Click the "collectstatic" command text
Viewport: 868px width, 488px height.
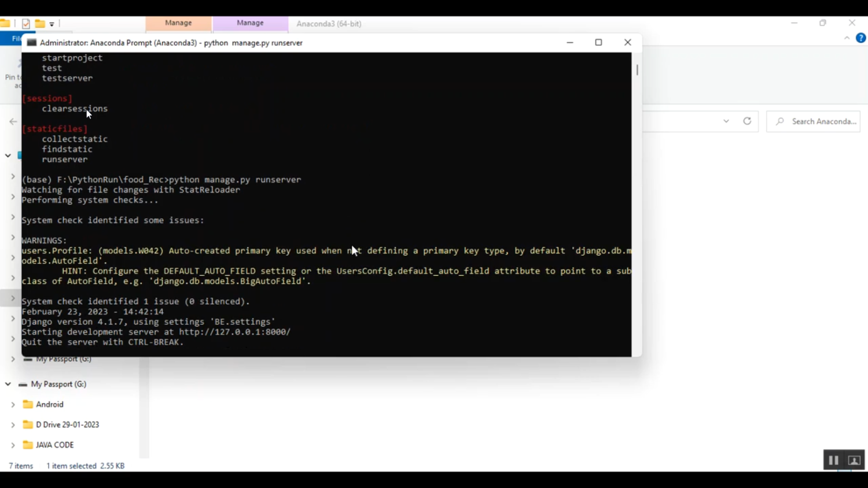(x=75, y=139)
